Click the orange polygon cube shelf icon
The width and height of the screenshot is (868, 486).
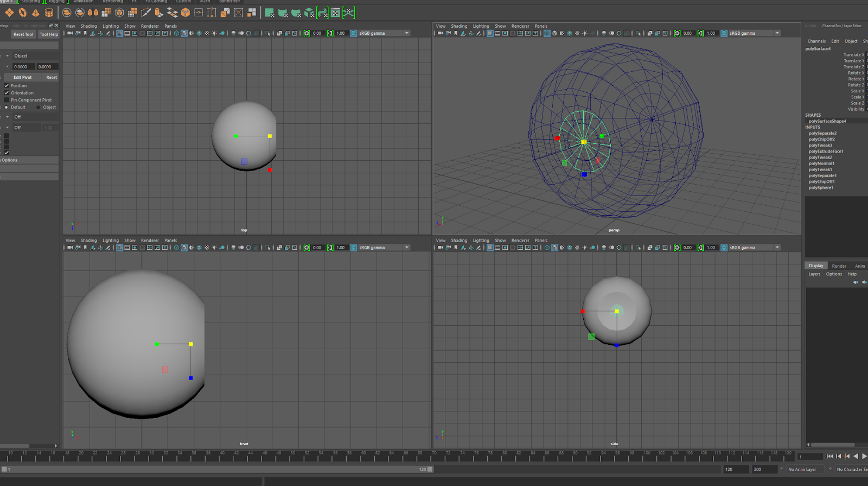pyautogui.click(x=185, y=12)
